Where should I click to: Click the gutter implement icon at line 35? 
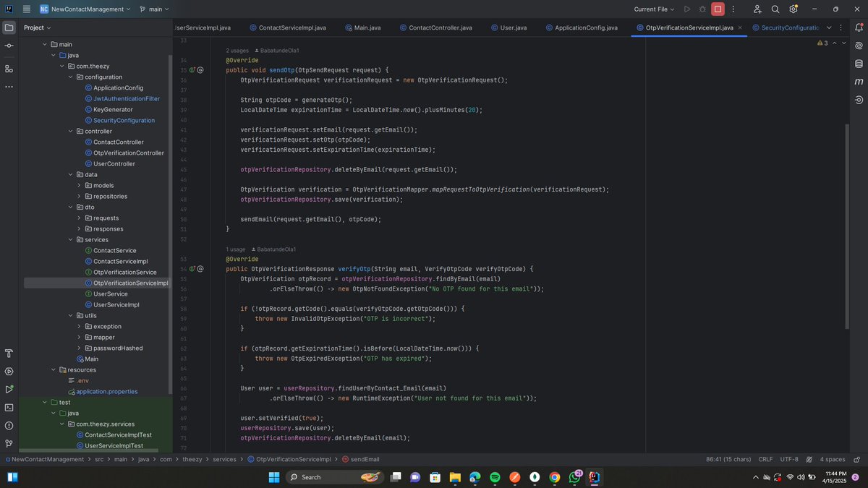click(193, 70)
